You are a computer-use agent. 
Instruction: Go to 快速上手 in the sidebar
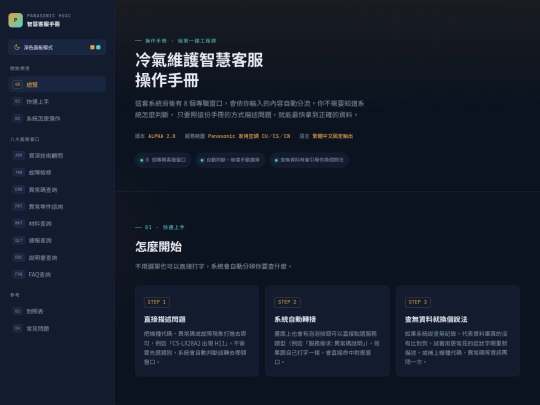tap(57, 102)
